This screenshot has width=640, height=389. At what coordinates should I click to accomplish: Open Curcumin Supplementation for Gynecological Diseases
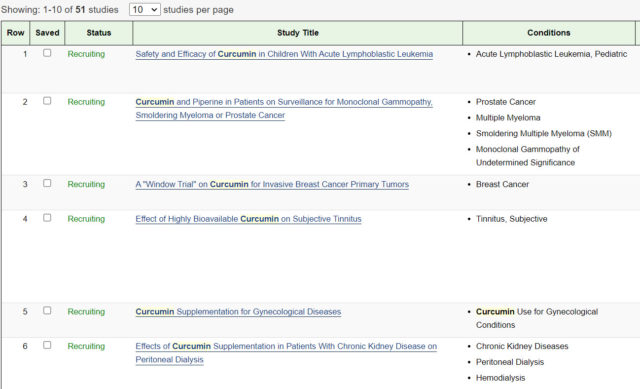click(238, 311)
